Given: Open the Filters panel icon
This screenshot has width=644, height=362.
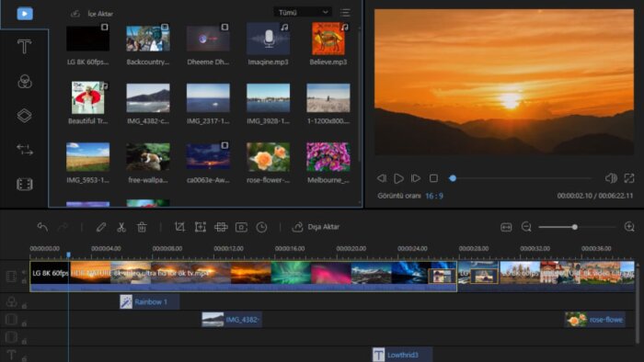Looking at the screenshot, I should pyautogui.click(x=25, y=82).
